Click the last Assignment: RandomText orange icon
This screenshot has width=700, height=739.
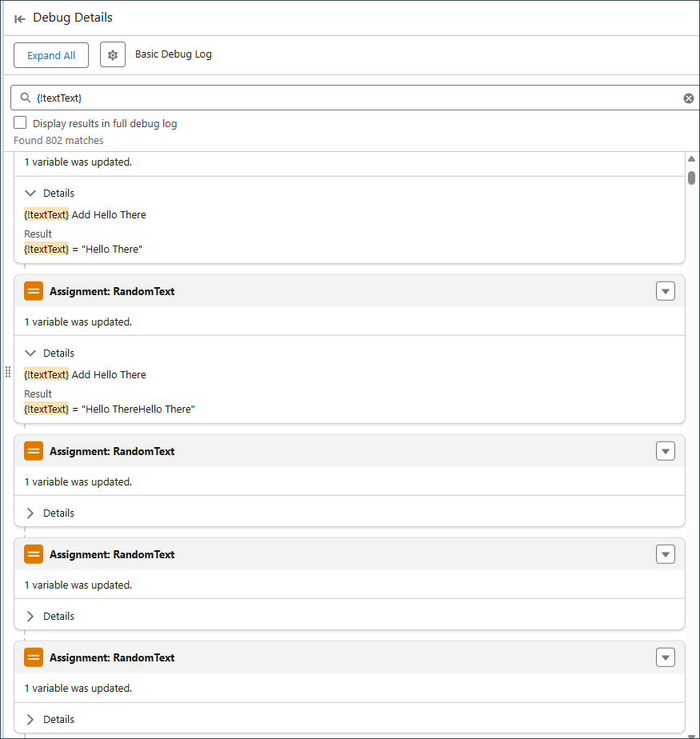pos(34,657)
